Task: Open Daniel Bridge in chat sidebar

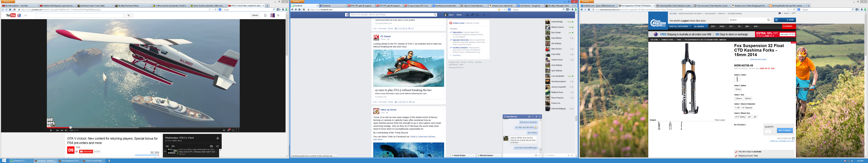Action: (559, 22)
